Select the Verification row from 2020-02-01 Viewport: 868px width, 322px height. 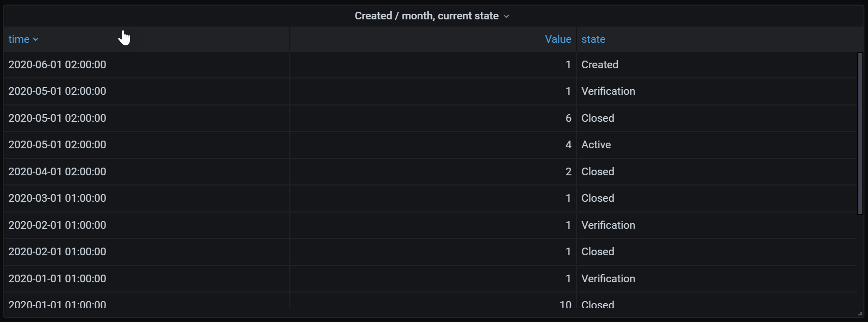(608, 225)
